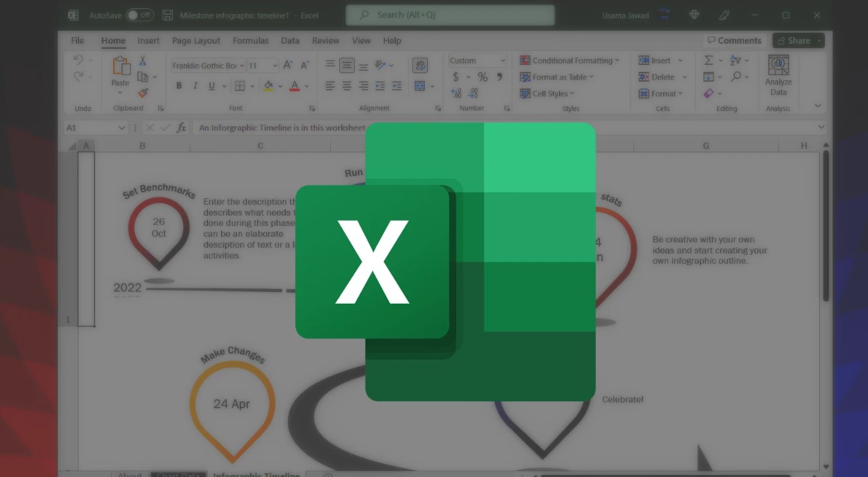Toggle middle align for cells
Image resolution: width=868 pixels, height=477 pixels.
(347, 65)
